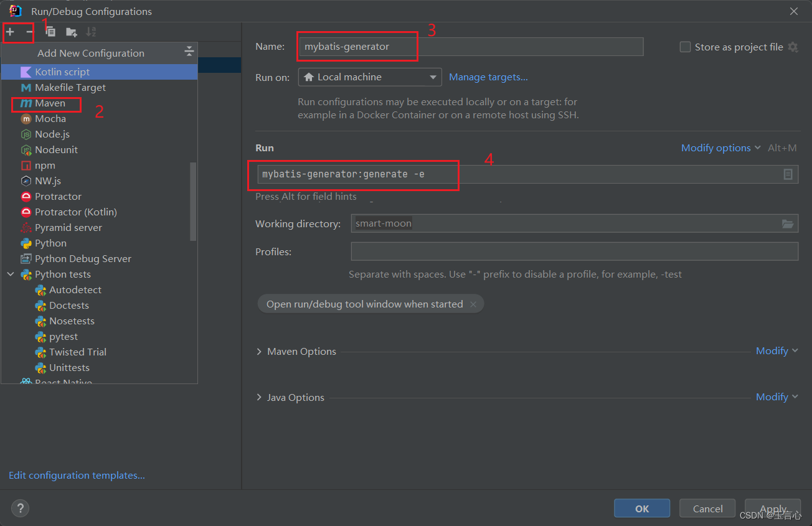This screenshot has height=526, width=812.
Task: Click the Remove Configuration minus icon
Action: (29, 32)
